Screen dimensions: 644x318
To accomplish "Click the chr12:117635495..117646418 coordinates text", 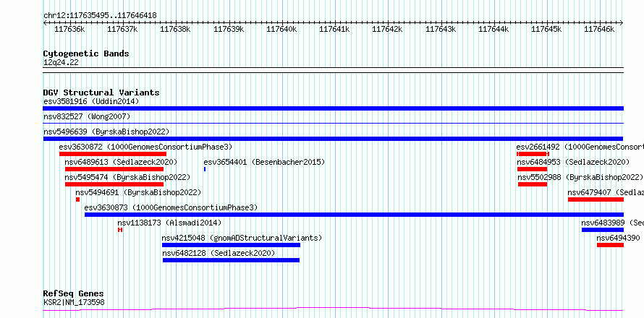I will (x=100, y=16).
